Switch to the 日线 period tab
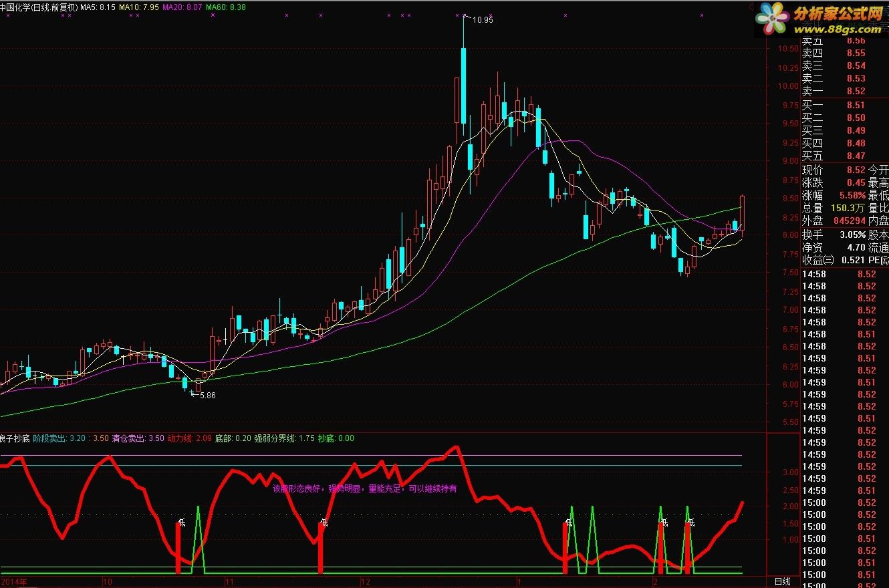This screenshot has width=889, height=588. click(x=782, y=582)
